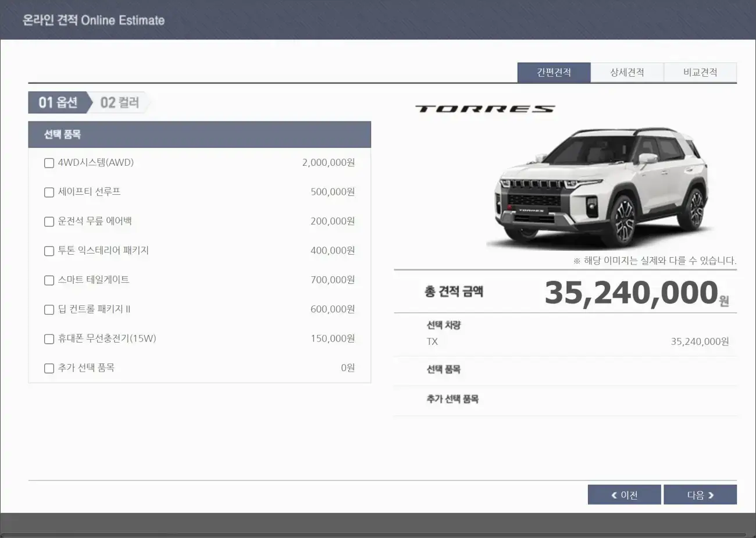The image size is (756, 538).
Task: Click the 총 견적 금액 label
Action: pos(454,291)
